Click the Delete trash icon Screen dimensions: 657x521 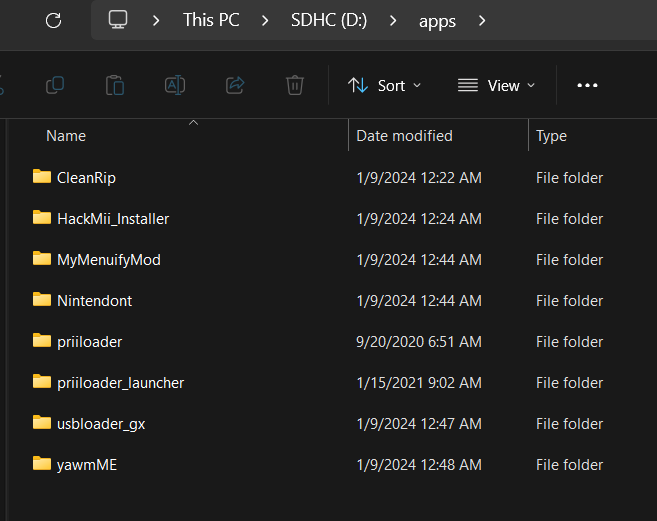(295, 85)
